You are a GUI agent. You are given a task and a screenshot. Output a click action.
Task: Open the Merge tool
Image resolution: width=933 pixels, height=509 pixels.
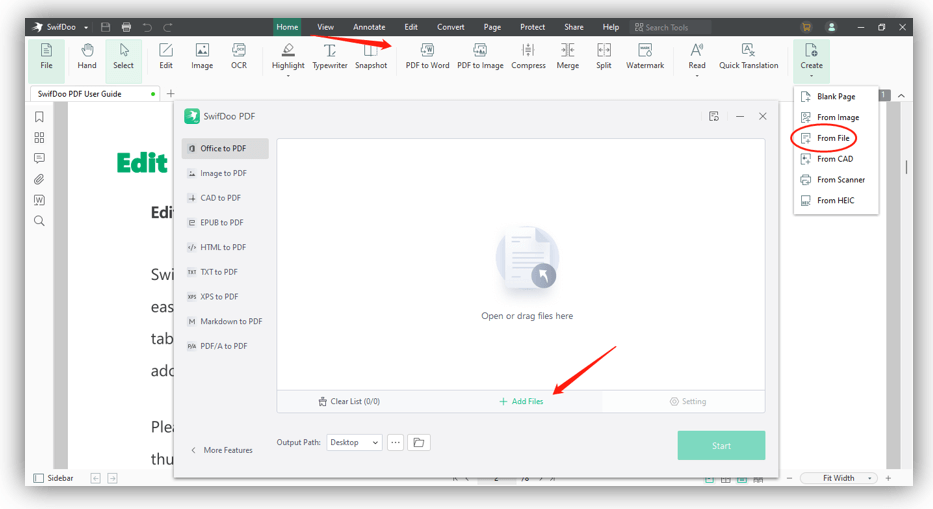click(568, 57)
